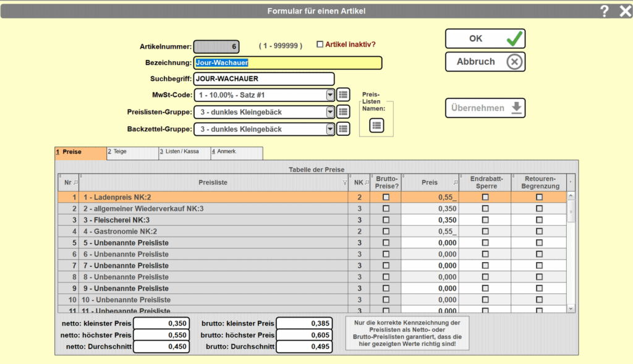Check Endrabatt-Sperre for row 5 Unbenannte Preisliste
This screenshot has height=364, width=633.
point(485,243)
